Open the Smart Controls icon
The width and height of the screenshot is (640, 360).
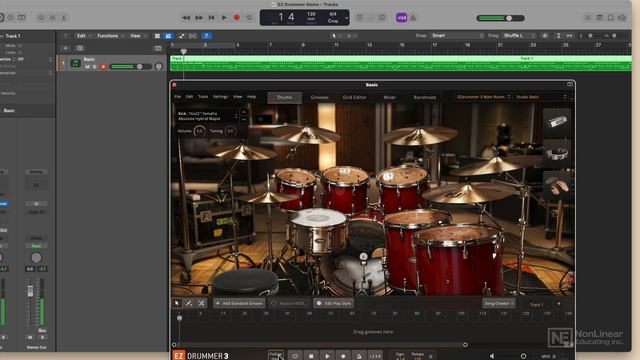coord(41,18)
